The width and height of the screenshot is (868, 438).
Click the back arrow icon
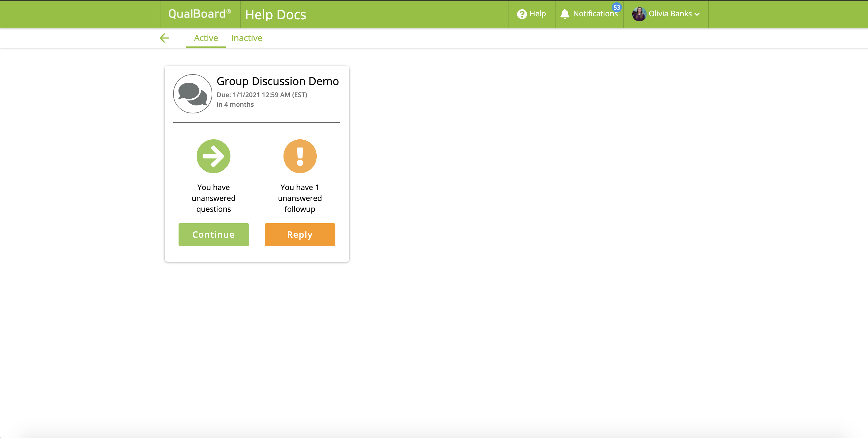pos(164,38)
